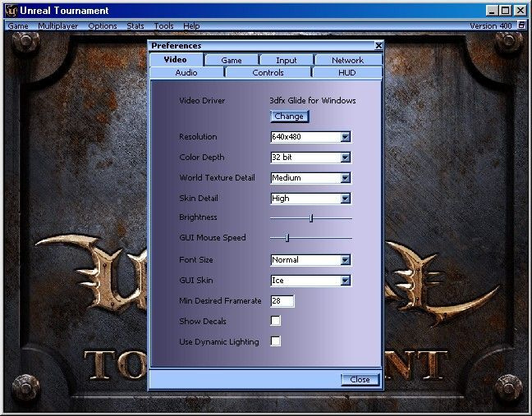Close the Unreal Tournament window

(x=521, y=11)
